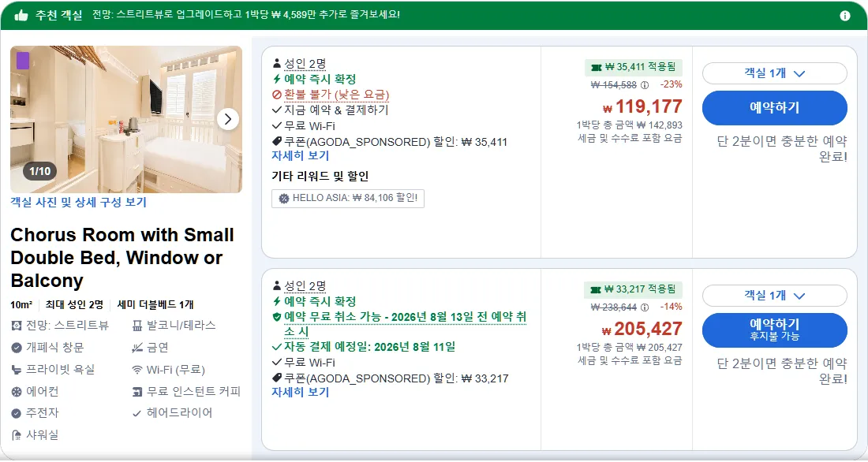Click the hair dryer check icon
Image resolution: width=868 pixels, height=462 pixels.
click(x=137, y=413)
